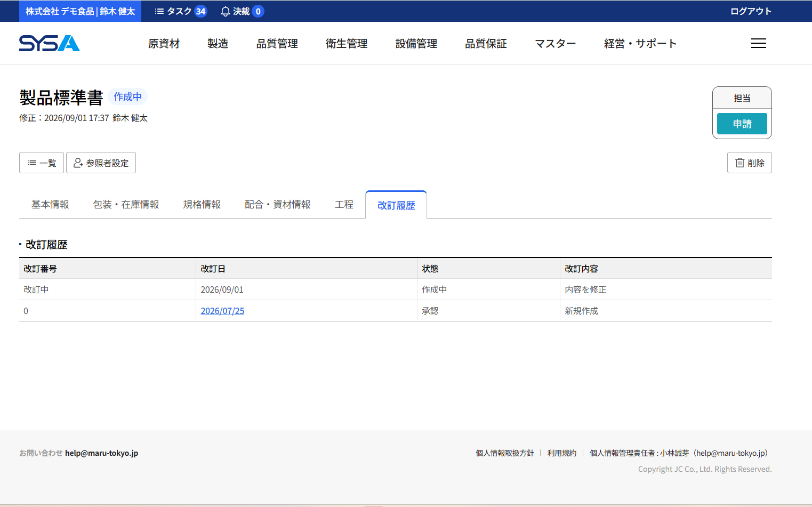The width and height of the screenshot is (812, 507).
Task: Click 作成中 cell in 状態 column
Action: click(488, 289)
